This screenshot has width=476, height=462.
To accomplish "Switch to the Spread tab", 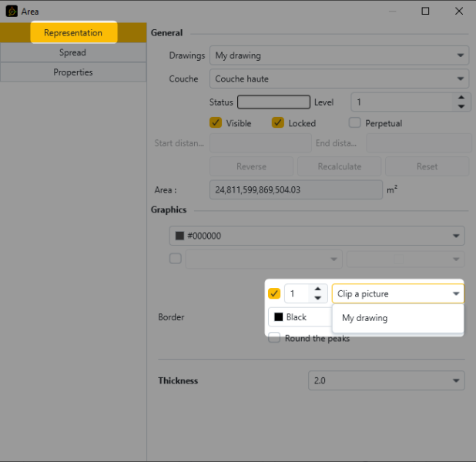I will 72,52.
